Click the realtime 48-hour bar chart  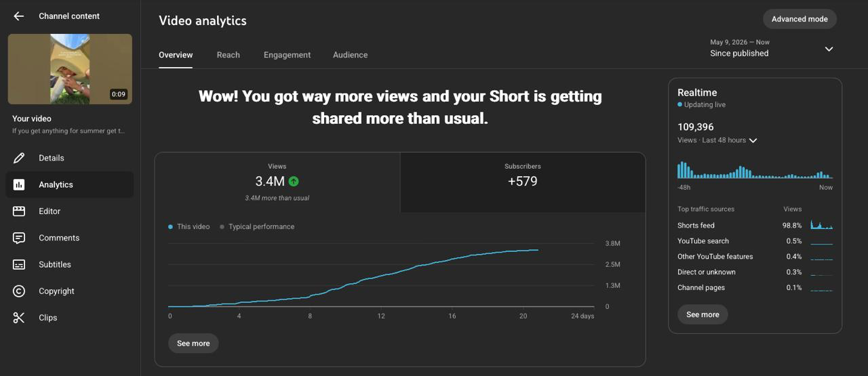pyautogui.click(x=755, y=170)
